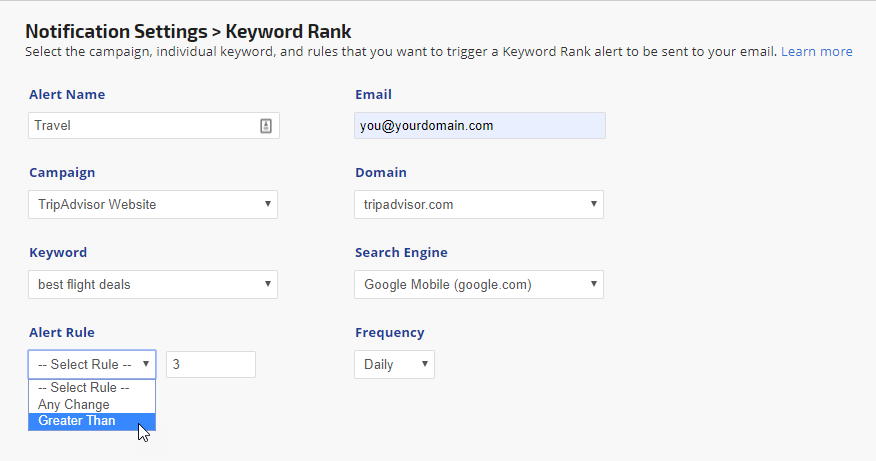Open the Keyword dropdown showing best flight deals
876x461 pixels.
coord(153,284)
